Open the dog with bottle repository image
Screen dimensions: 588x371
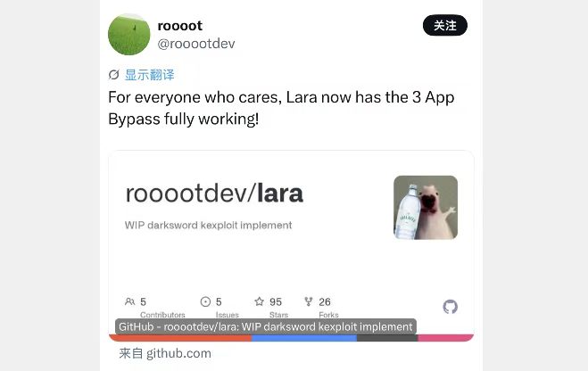click(x=426, y=207)
